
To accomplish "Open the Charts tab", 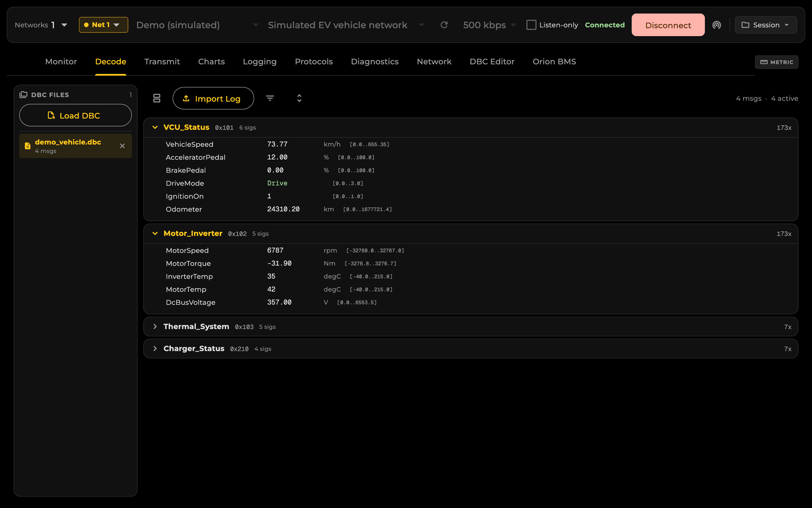I will 211,62.
